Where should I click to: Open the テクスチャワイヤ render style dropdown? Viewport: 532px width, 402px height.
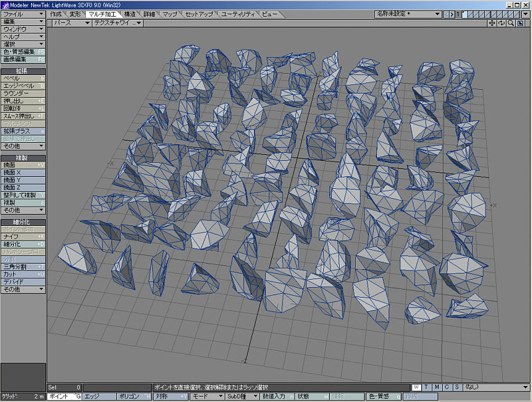click(x=117, y=23)
